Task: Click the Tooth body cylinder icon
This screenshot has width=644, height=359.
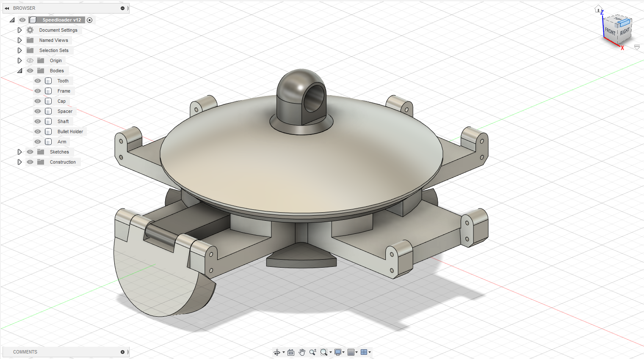Action: point(48,81)
